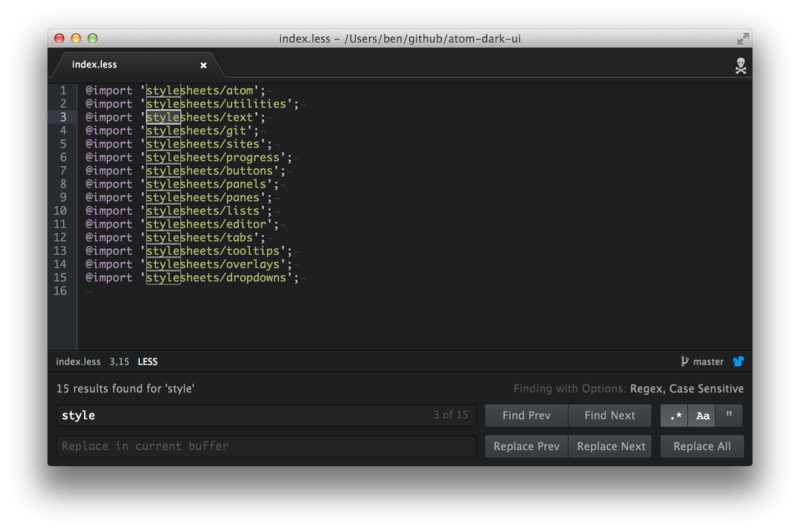
Task: Focus the find field containing 'style'
Action: [x=240, y=416]
